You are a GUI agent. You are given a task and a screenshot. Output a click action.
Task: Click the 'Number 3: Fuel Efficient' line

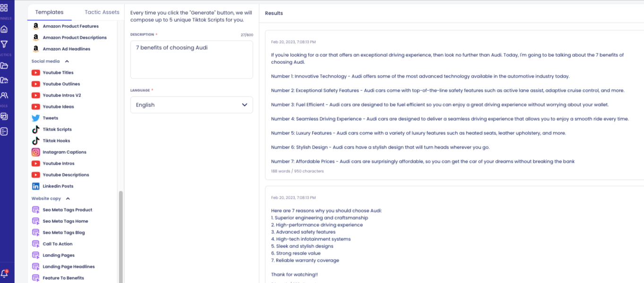[x=440, y=105]
